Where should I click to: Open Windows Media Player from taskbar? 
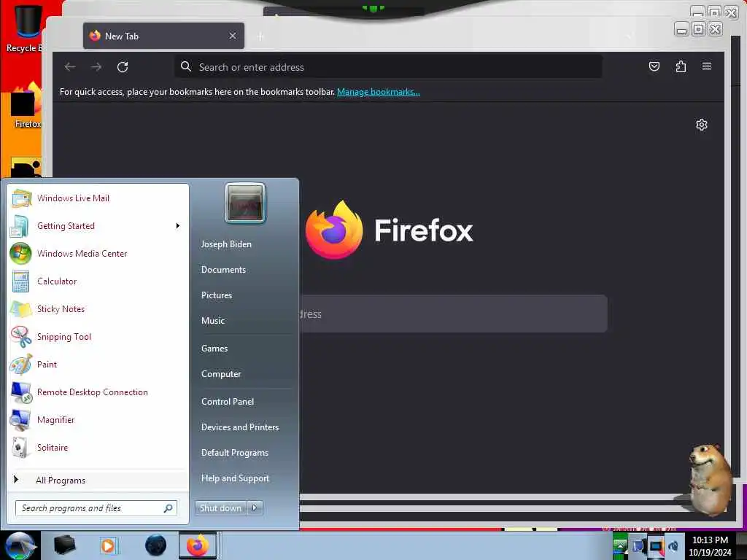coord(108,545)
